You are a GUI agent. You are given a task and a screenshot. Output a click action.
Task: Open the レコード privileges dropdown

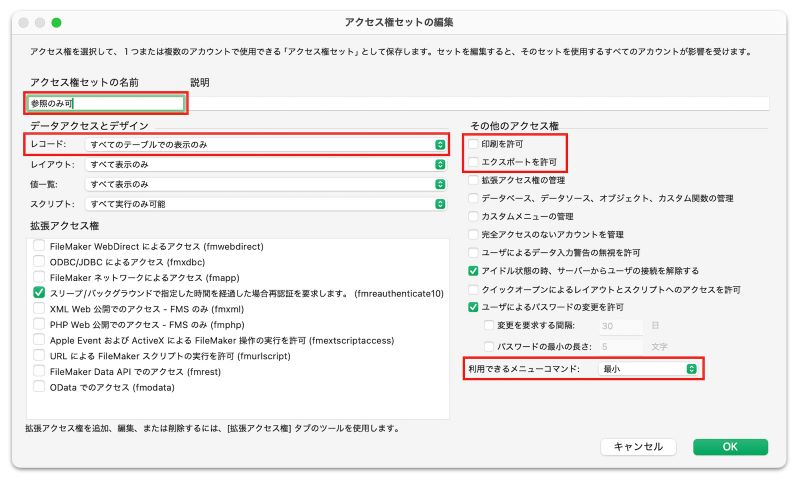[x=266, y=145]
